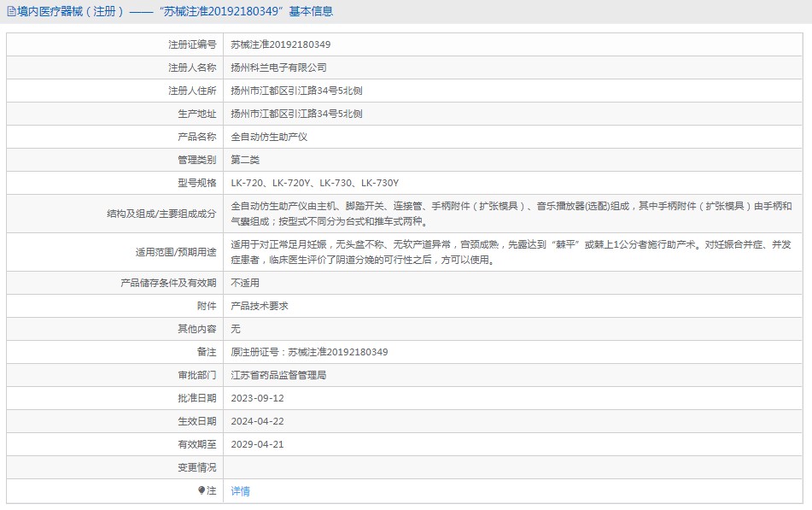Select the 适用范围/预期用途 label
The width and height of the screenshot is (812, 510).
coord(176,252)
